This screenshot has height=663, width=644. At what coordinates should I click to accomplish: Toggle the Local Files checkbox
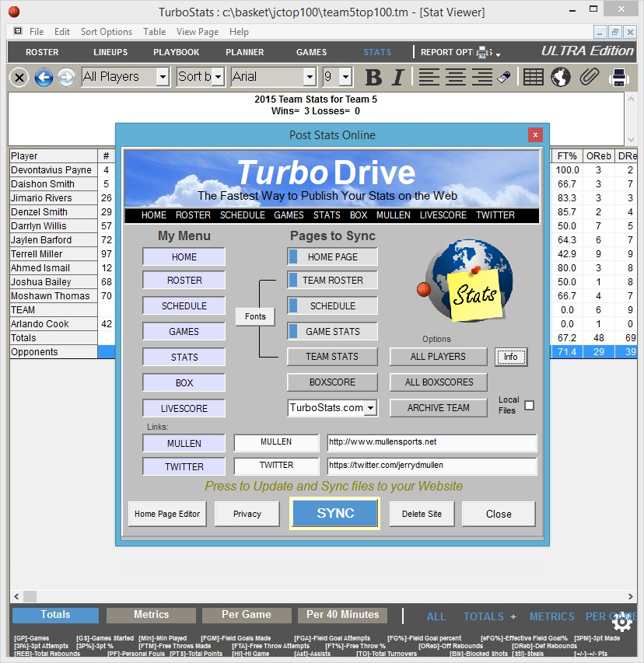coord(529,406)
